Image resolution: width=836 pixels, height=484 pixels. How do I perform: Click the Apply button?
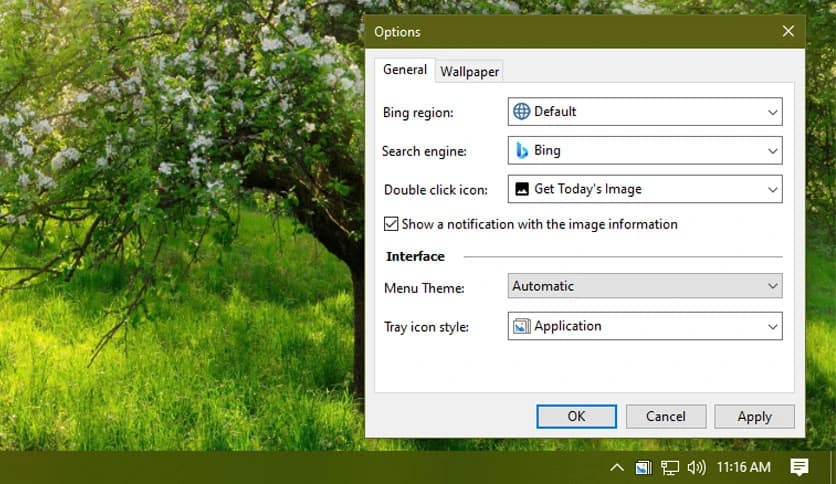tap(754, 416)
